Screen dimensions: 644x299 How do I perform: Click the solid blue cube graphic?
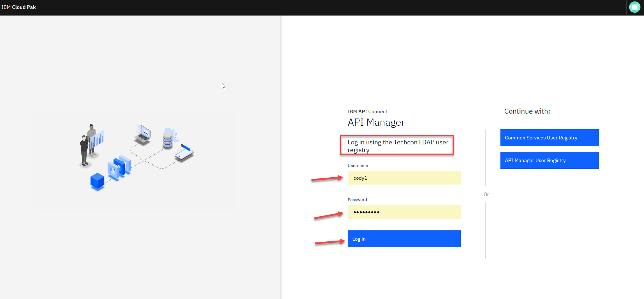pos(97,181)
